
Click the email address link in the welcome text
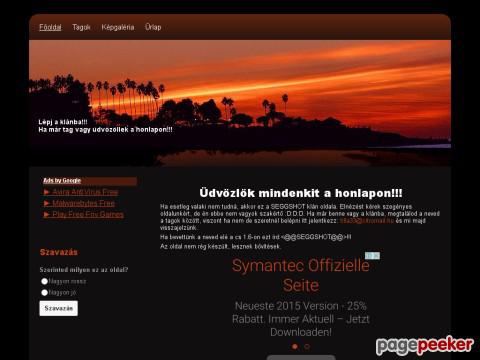367,221
